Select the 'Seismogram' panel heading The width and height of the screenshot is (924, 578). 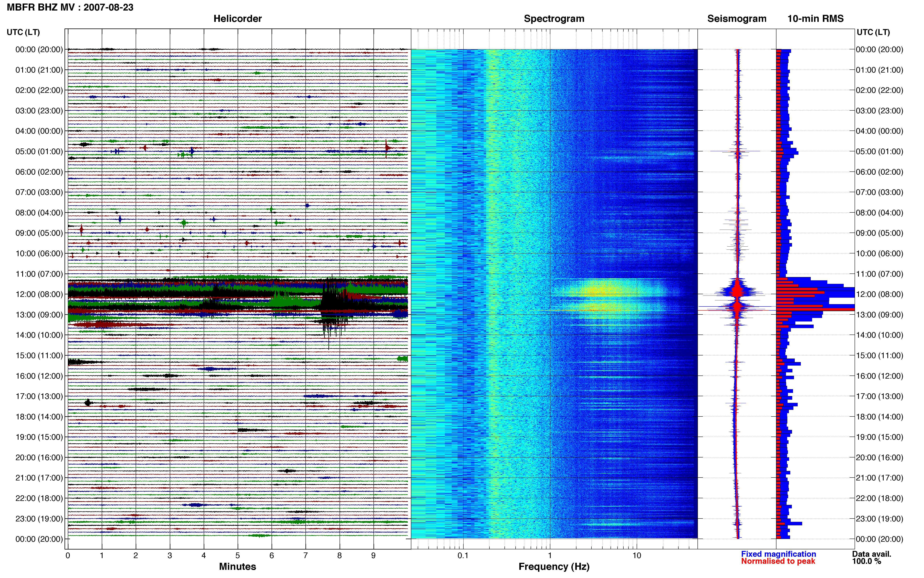[x=737, y=19]
